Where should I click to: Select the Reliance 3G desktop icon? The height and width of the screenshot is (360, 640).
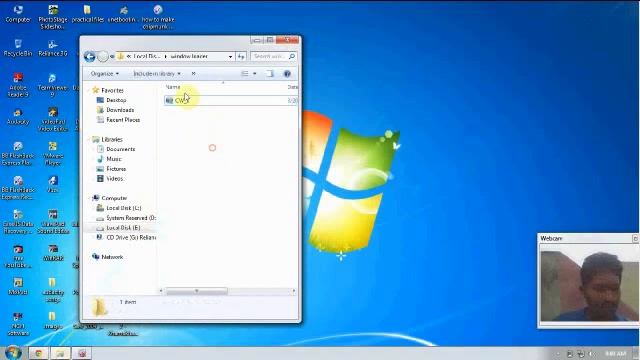coord(53,48)
